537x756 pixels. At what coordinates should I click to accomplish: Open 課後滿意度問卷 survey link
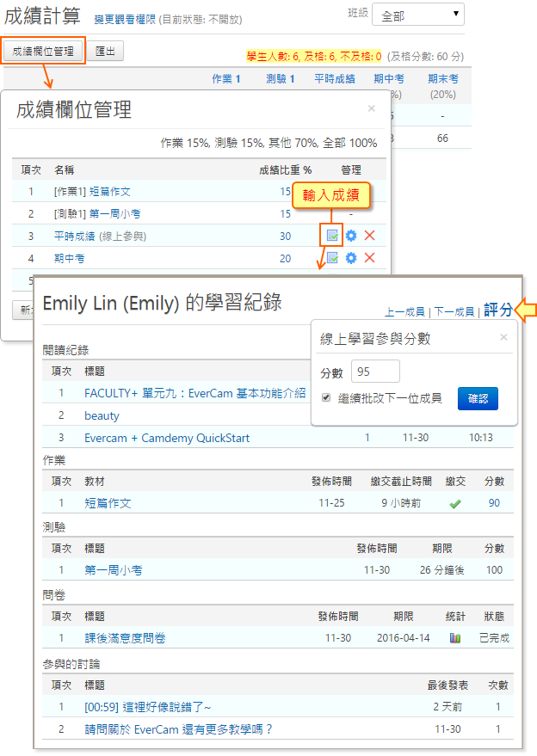[125, 638]
